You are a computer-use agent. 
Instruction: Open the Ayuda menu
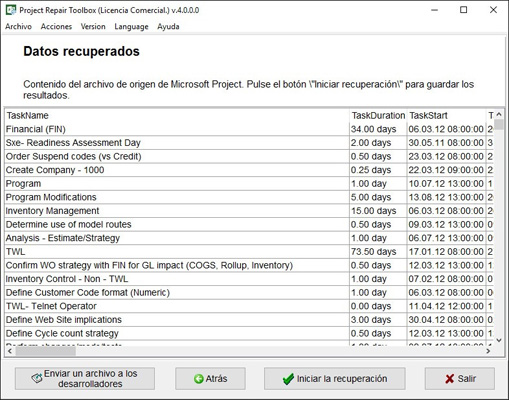(x=168, y=27)
